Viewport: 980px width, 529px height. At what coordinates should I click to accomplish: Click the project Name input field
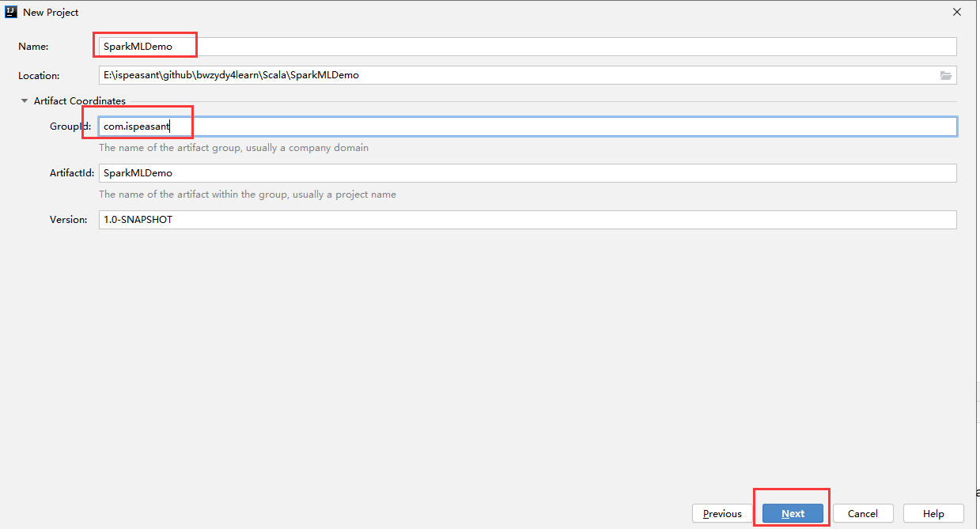(528, 47)
